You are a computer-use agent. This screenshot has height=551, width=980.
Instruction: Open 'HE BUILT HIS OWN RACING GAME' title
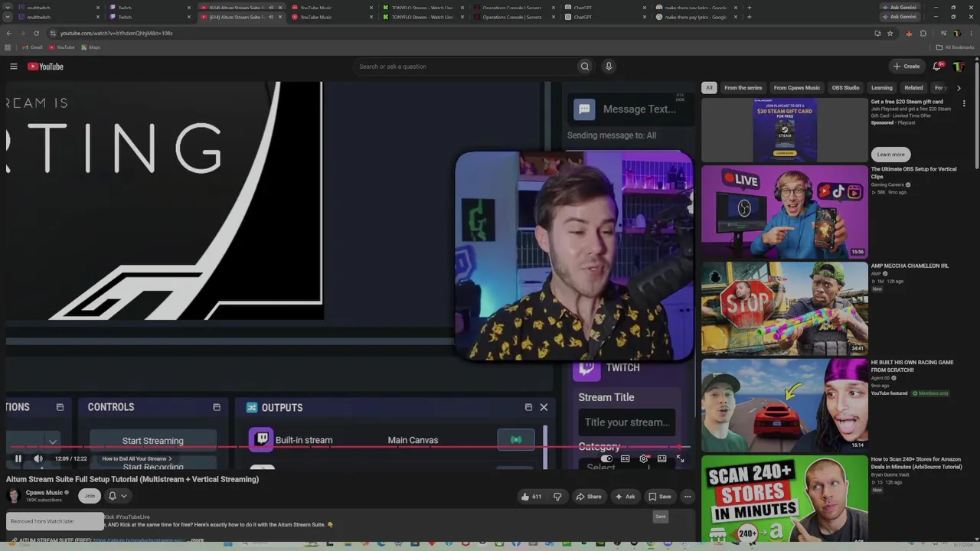pos(912,366)
